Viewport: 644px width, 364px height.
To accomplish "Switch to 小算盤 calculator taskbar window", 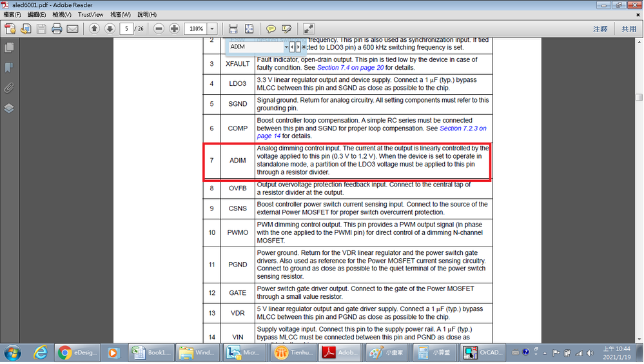I will (x=434, y=353).
